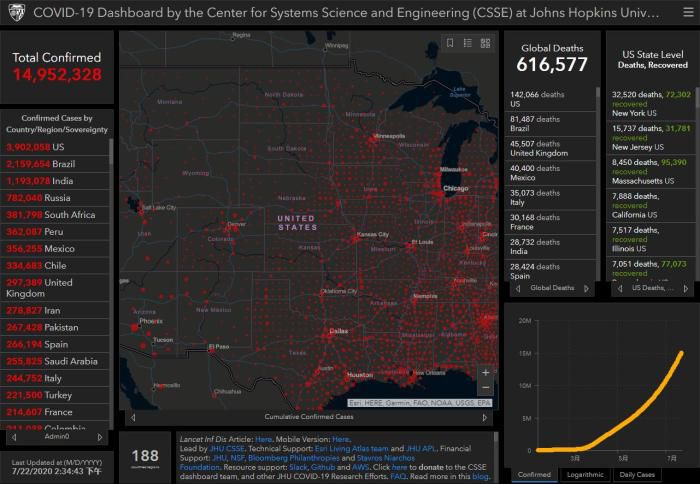Open the basemap gallery grid icon
The image size is (700, 484).
[x=485, y=43]
